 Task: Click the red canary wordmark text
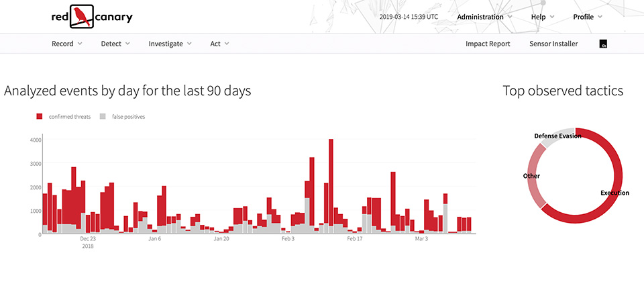113,17
